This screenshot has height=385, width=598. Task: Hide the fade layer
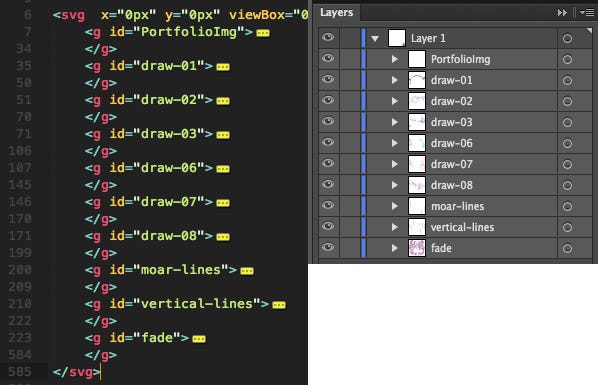[x=328, y=247]
